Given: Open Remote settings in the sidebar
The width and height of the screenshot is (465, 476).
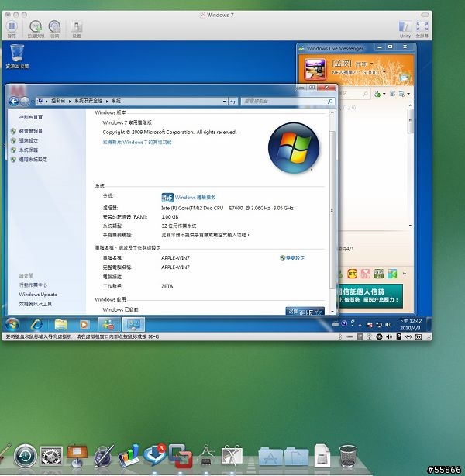Looking at the screenshot, I should tap(29, 140).
